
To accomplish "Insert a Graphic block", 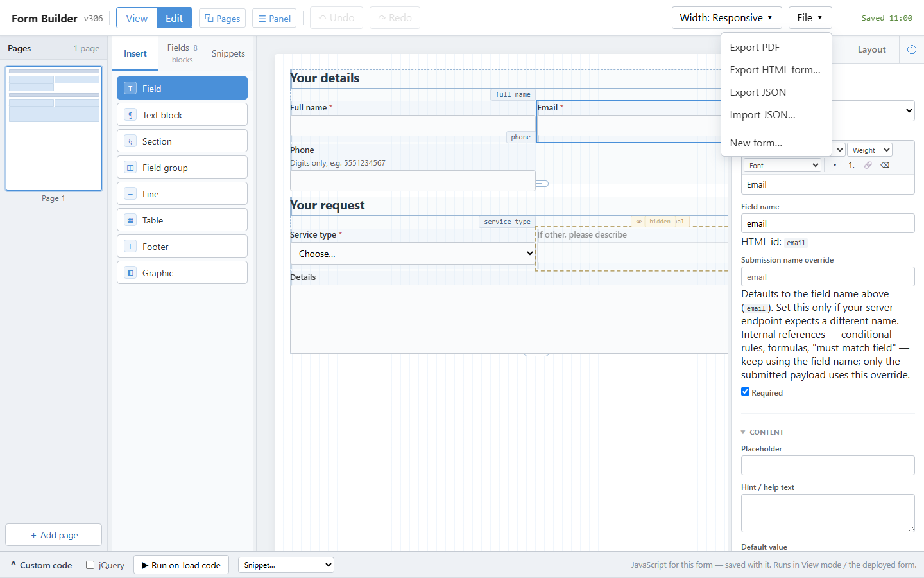I will [182, 273].
